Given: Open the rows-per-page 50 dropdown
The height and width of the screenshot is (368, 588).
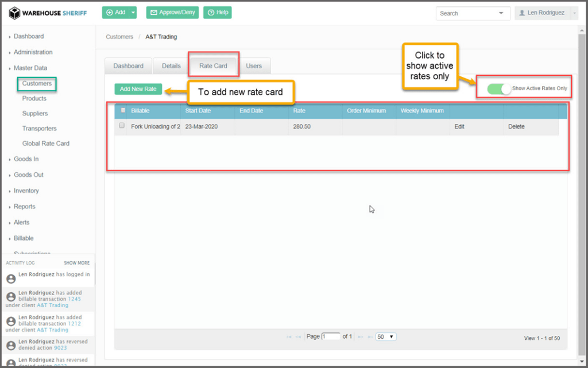Looking at the screenshot, I should tap(386, 336).
